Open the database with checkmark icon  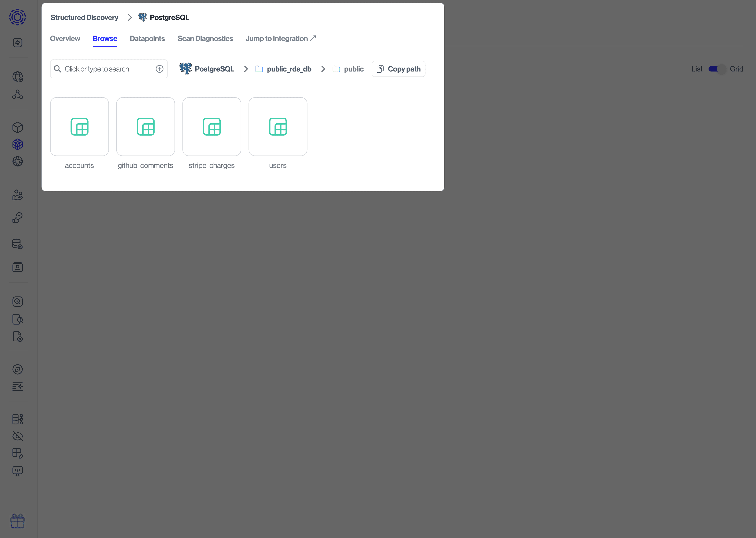[x=18, y=244]
